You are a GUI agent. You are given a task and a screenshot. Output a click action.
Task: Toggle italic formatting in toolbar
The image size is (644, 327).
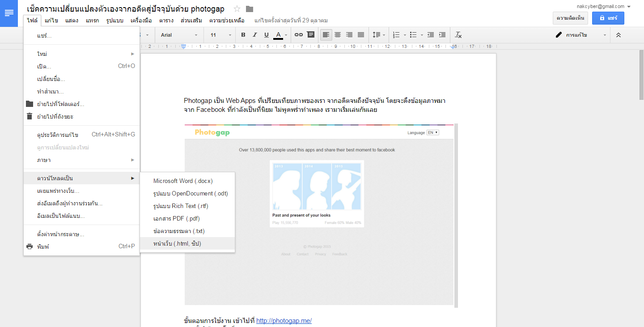[x=255, y=35]
